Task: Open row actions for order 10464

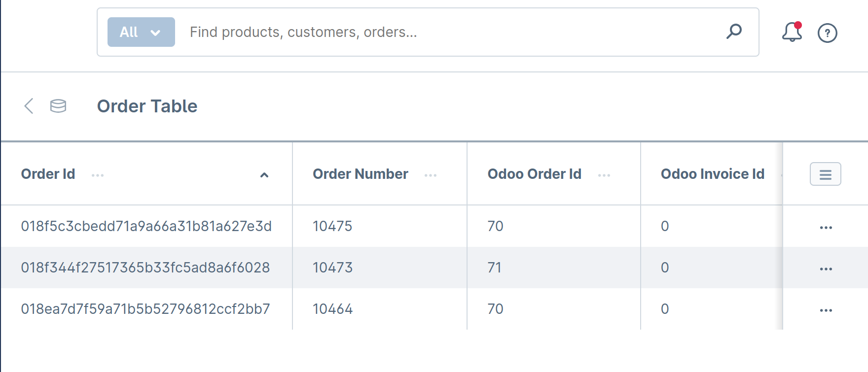Action: pos(826,310)
